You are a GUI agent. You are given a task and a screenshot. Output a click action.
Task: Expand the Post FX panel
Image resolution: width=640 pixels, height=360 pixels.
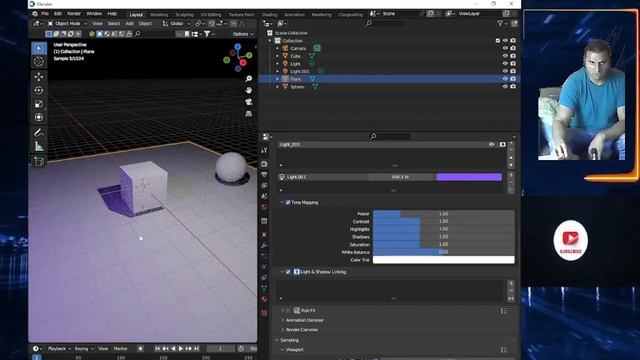pyautogui.click(x=282, y=311)
